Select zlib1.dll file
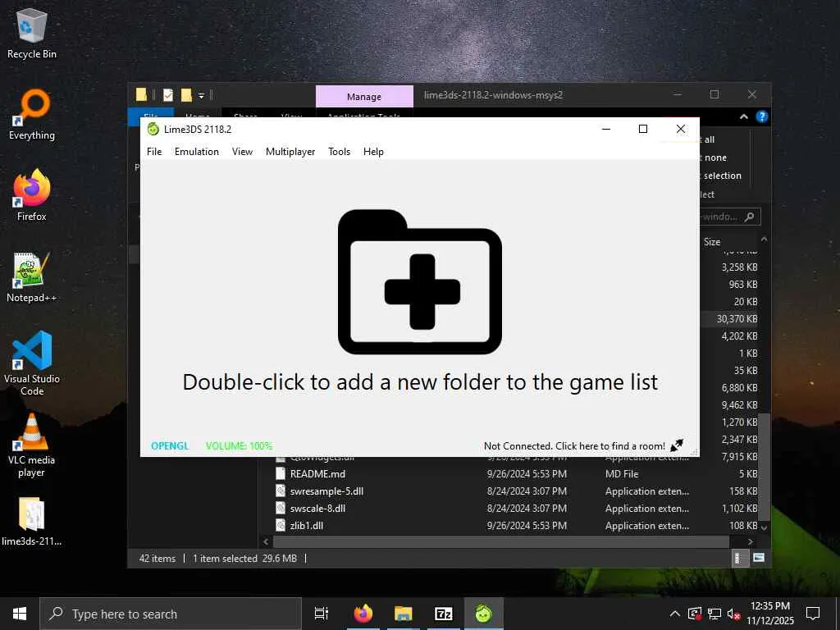 [x=307, y=525]
